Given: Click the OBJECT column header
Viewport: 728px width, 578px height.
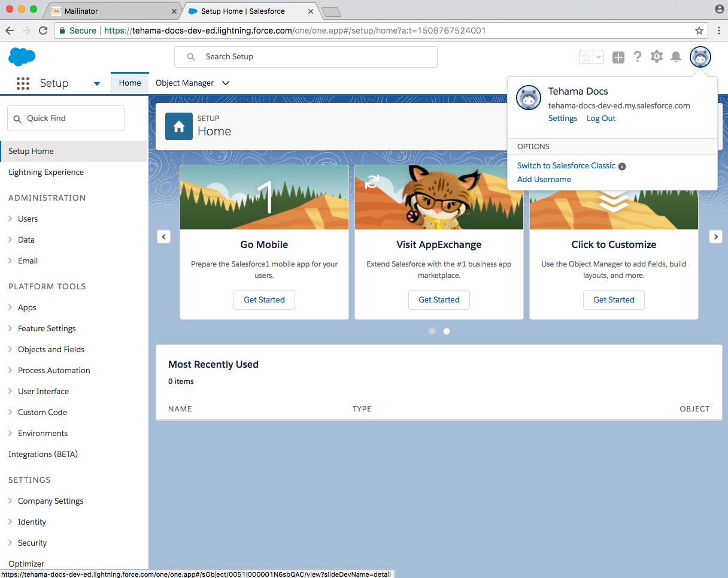Looking at the screenshot, I should point(694,409).
